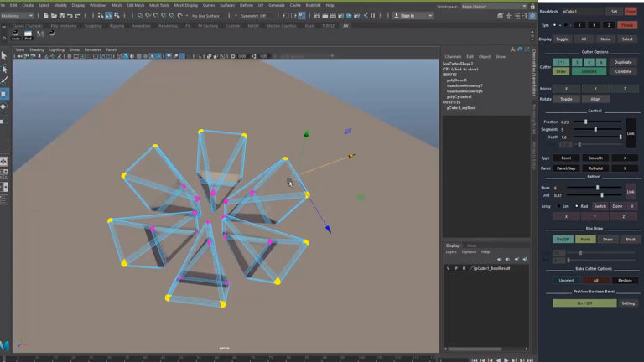Click the Restore button in Bake Cutter Options
The image size is (644, 362).
625,280
